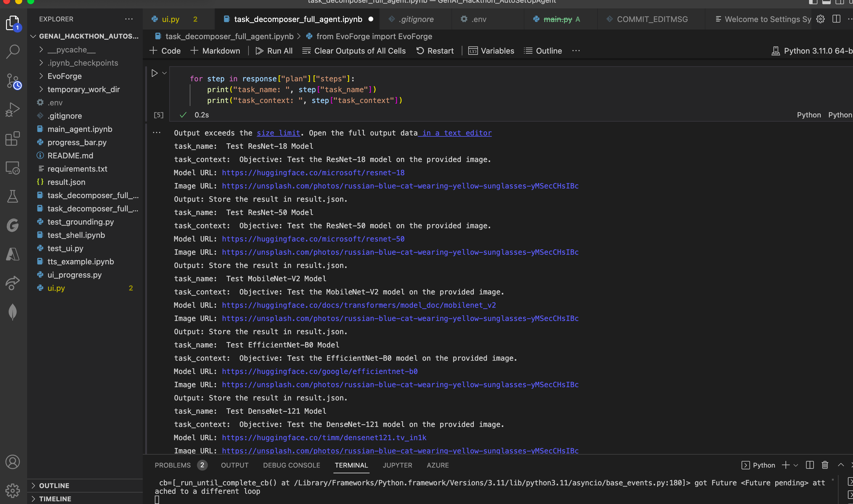Screen dimensions: 853x504
Task: Open Run and Debug view
Action: tap(13, 110)
